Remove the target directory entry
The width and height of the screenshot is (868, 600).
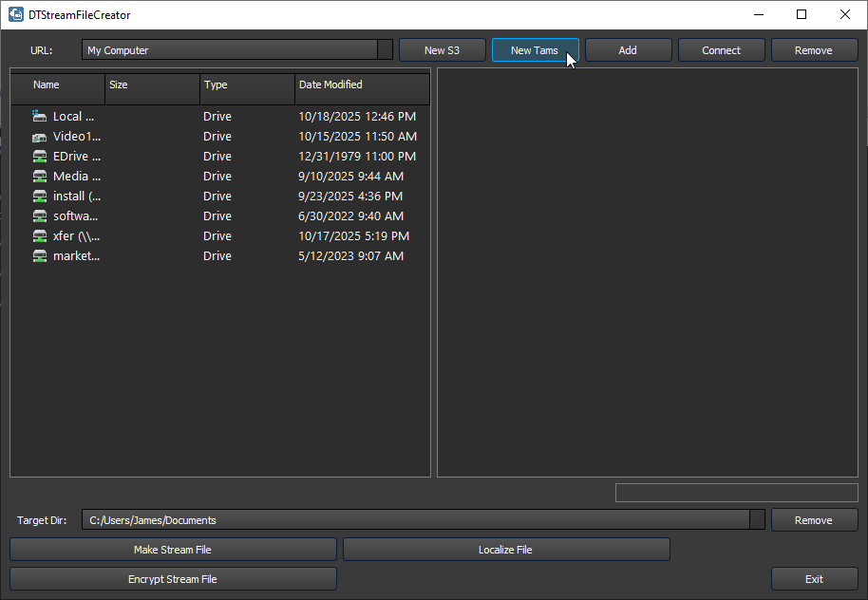tap(814, 520)
